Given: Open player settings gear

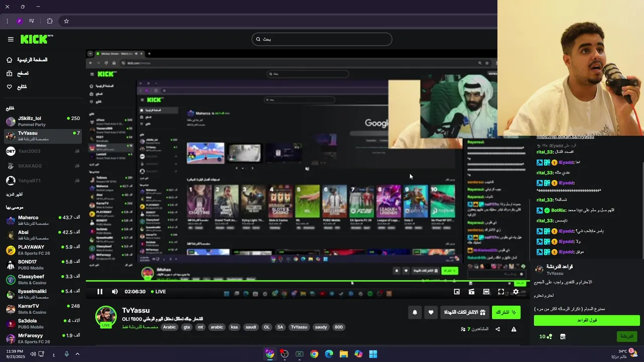Looking at the screenshot, I should 516,292.
